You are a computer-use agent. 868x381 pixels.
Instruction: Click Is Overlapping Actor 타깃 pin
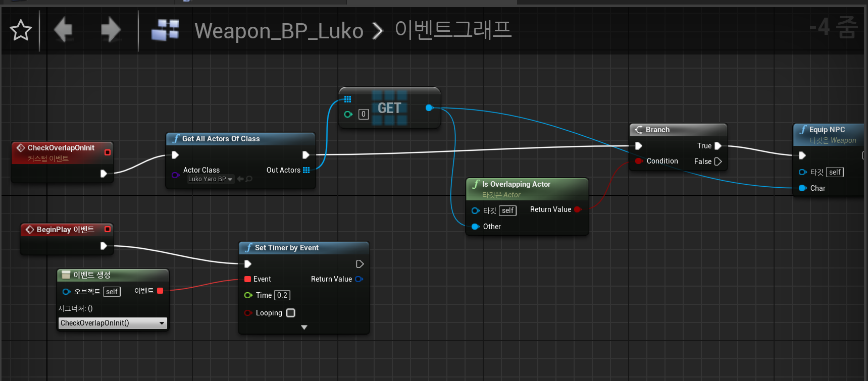(475, 210)
